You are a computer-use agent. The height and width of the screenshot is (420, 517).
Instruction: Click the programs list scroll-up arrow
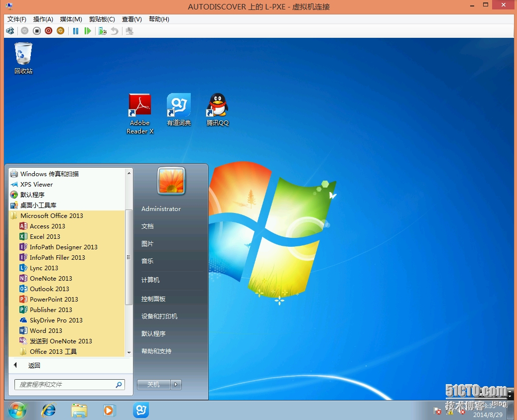129,173
